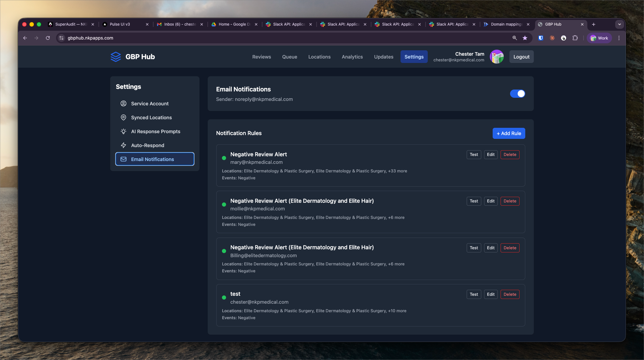Go to the Analytics nav tab

(x=352, y=57)
